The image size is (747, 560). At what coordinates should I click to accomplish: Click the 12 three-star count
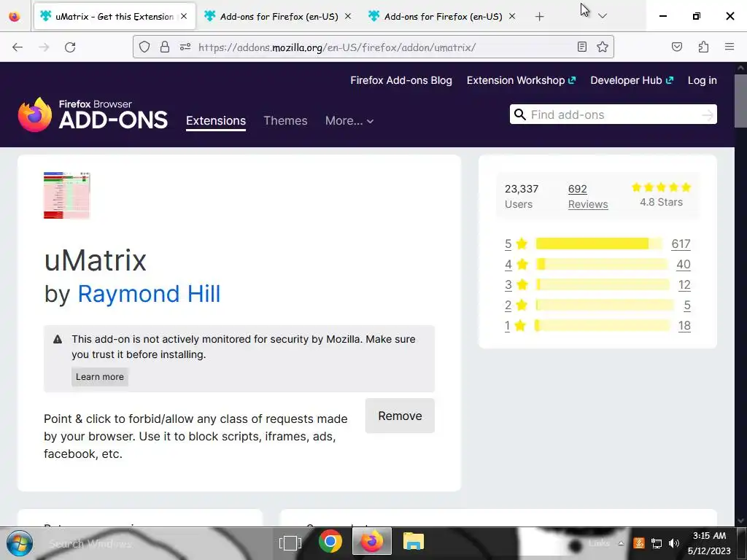click(x=684, y=285)
